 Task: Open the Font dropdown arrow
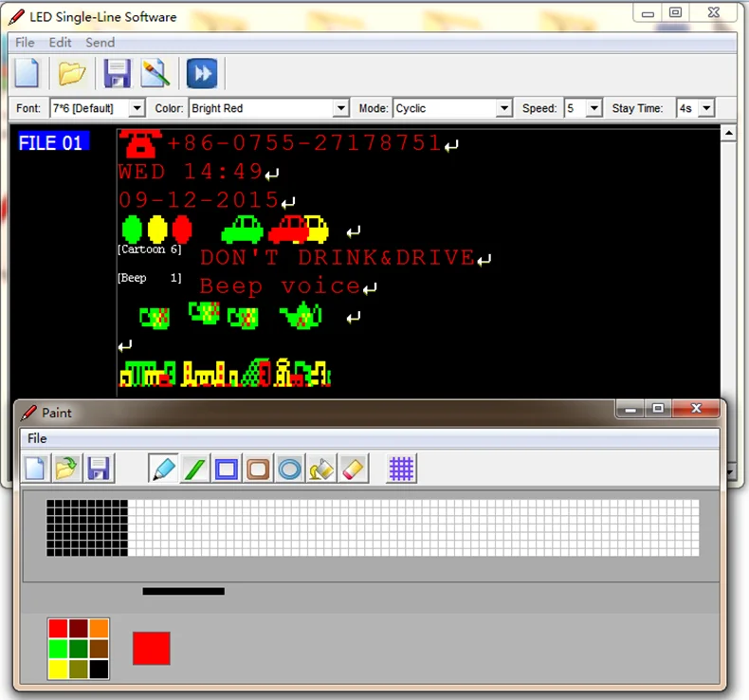(137, 108)
